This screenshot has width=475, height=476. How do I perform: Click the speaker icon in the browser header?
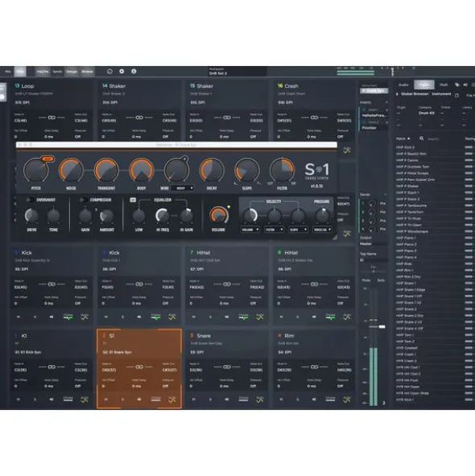[x=465, y=85]
